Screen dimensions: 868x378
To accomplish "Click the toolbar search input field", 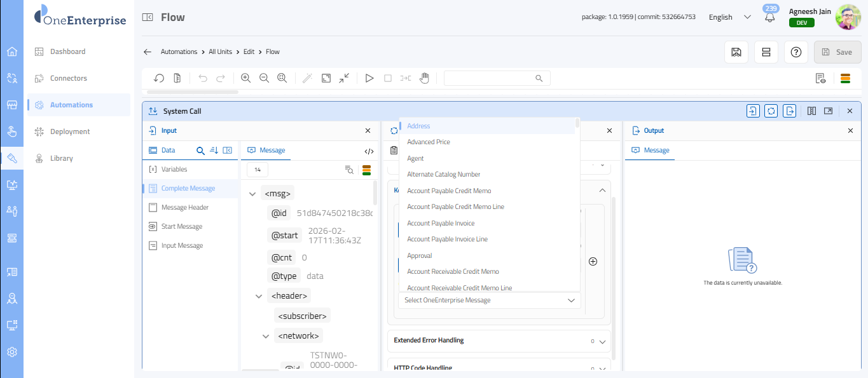I will 490,78.
